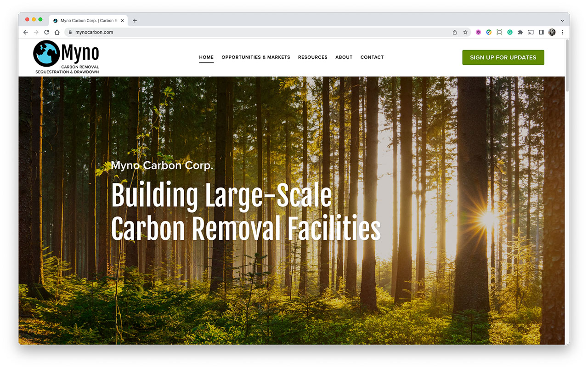Open the cast media icon

click(x=531, y=32)
